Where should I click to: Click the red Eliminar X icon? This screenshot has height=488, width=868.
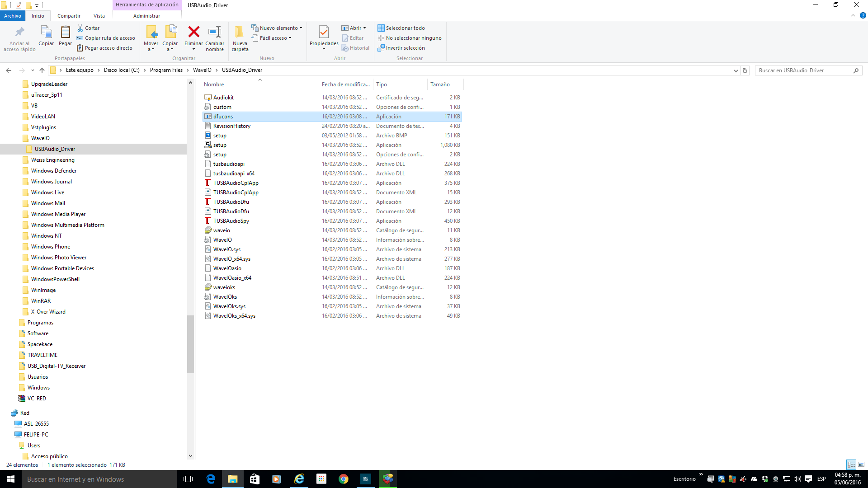(x=193, y=32)
